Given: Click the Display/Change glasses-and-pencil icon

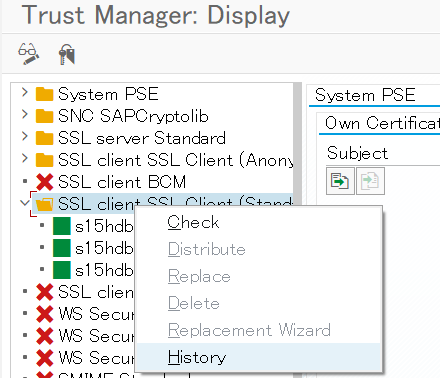Looking at the screenshot, I should [x=29, y=54].
